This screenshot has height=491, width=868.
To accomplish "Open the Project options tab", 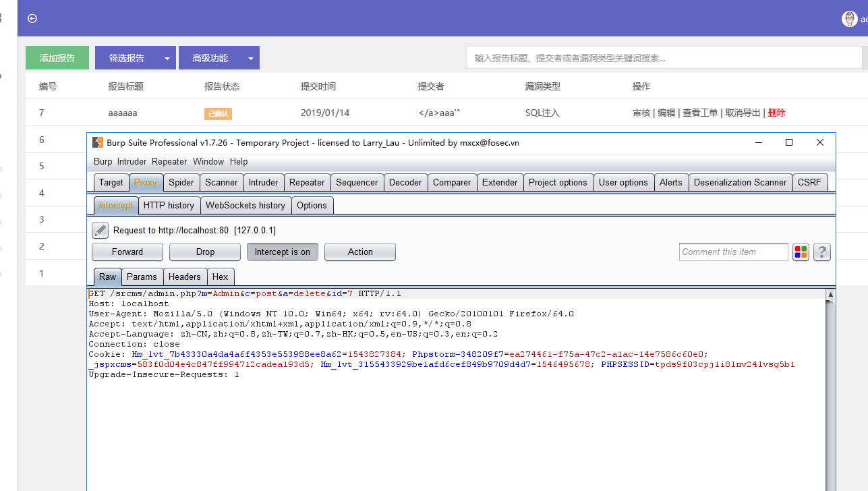I will 558,182.
